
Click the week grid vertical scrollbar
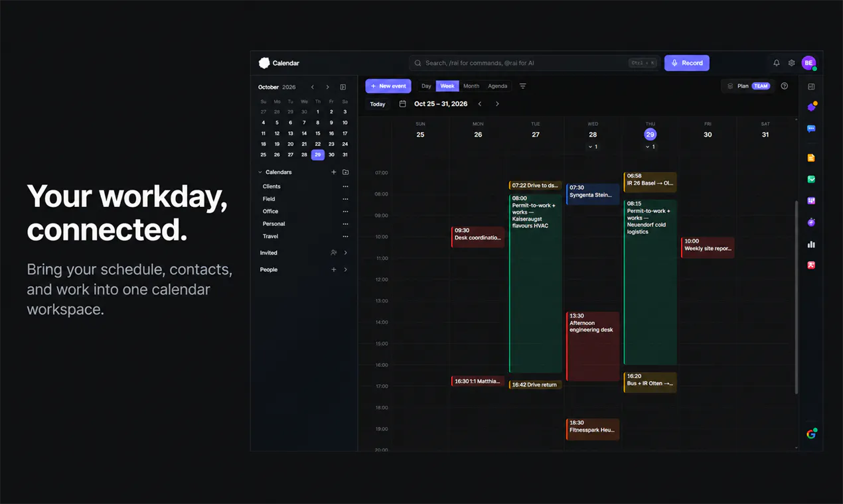coord(796,298)
